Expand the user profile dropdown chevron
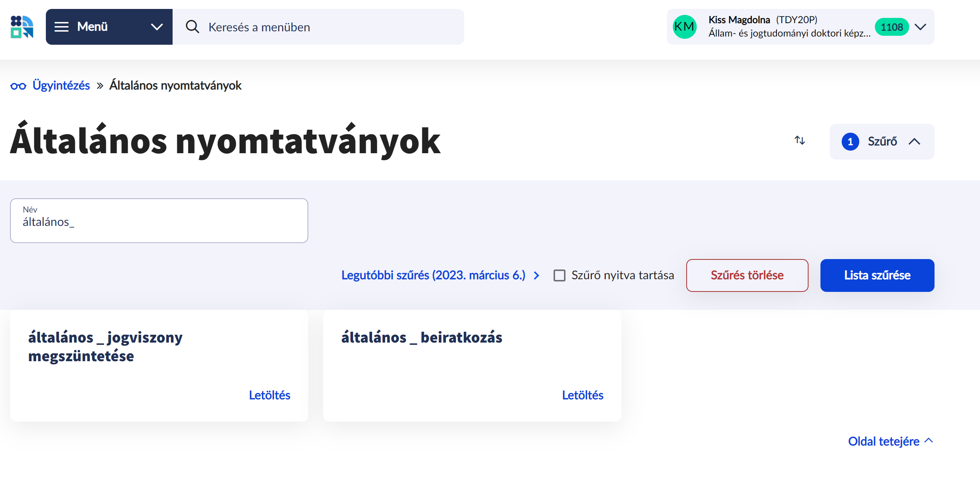The width and height of the screenshot is (980, 479). click(921, 26)
